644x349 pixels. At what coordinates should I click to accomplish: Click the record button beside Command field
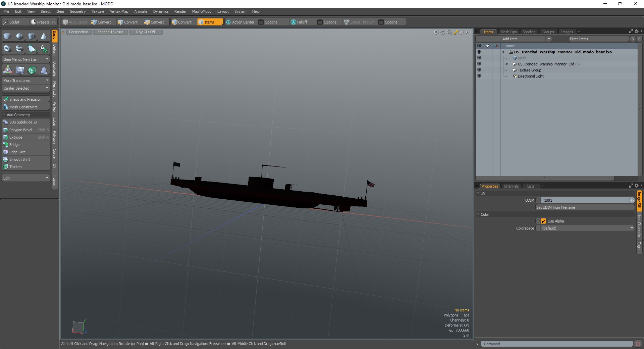click(638, 344)
